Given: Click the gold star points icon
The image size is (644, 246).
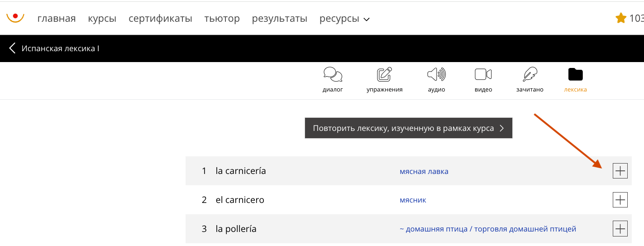Looking at the screenshot, I should pos(620,18).
